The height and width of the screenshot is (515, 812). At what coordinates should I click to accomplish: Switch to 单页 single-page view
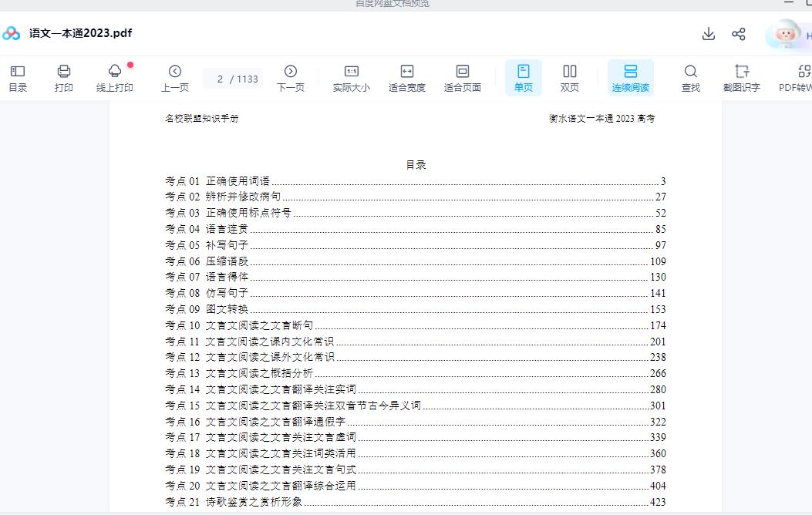click(523, 78)
